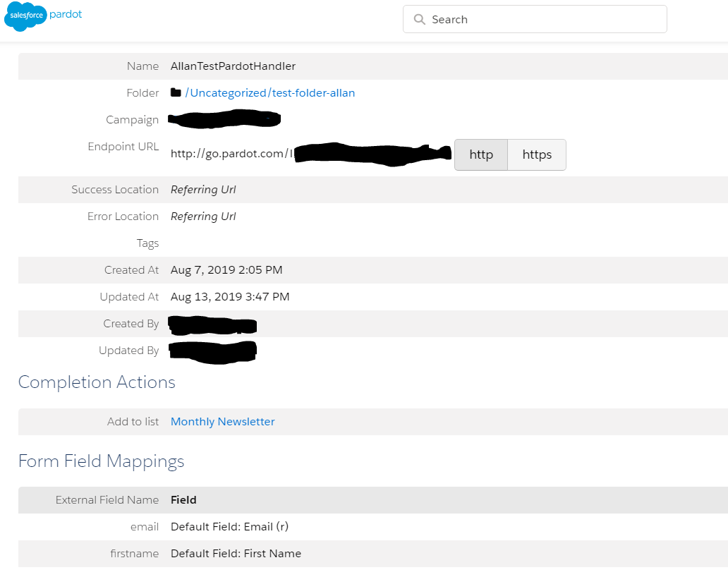Open the Monthly Newsletter list link
Screen dimensions: 728x577
[222, 422]
